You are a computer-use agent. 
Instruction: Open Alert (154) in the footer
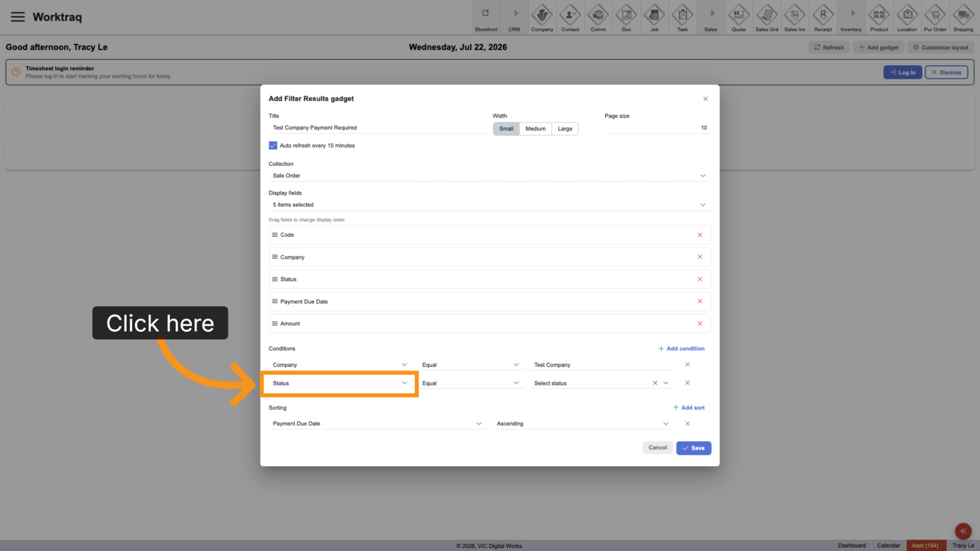[x=925, y=546]
